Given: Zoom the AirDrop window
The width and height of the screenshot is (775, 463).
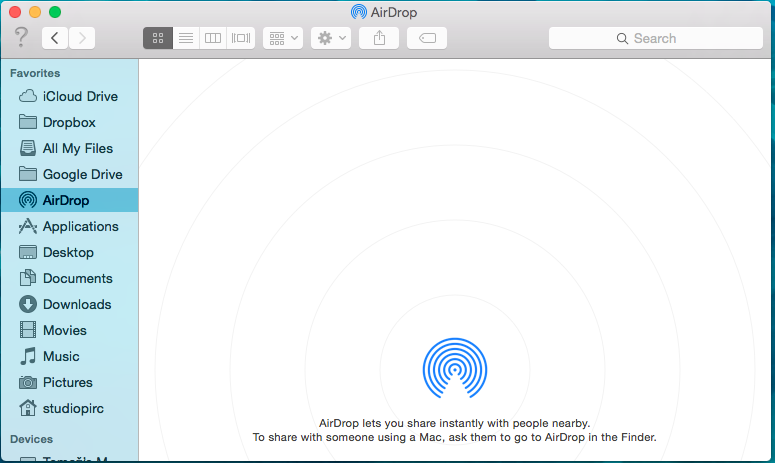Looking at the screenshot, I should 55,12.
